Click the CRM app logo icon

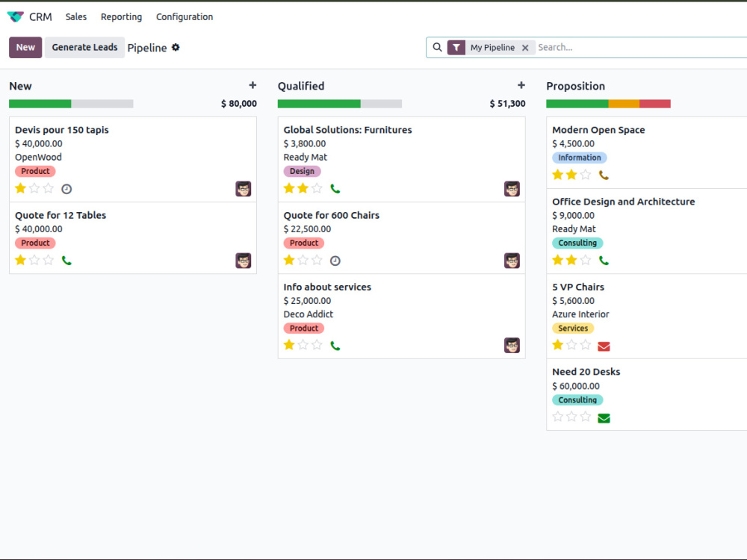coord(15,16)
